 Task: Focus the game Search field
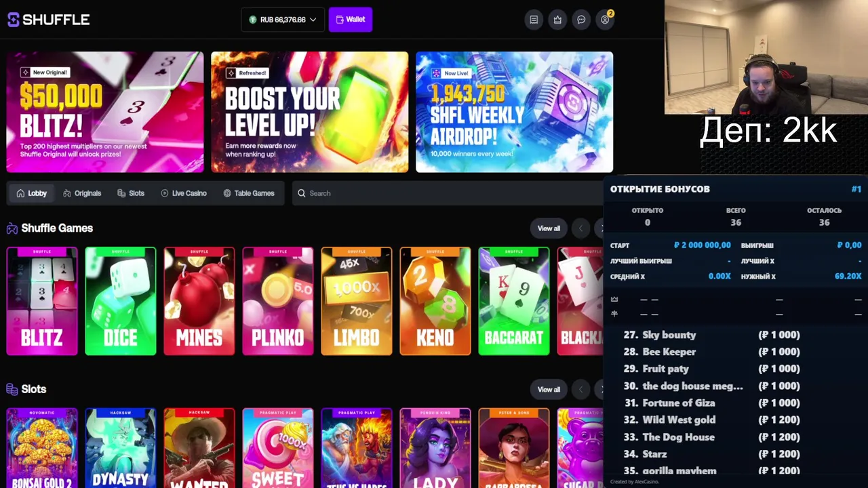coord(448,193)
